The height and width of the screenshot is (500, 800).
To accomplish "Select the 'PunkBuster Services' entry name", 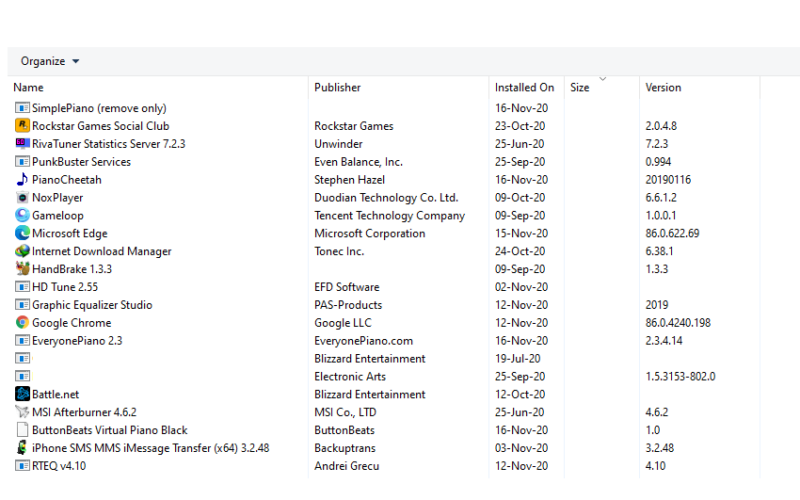I will coord(81,162).
